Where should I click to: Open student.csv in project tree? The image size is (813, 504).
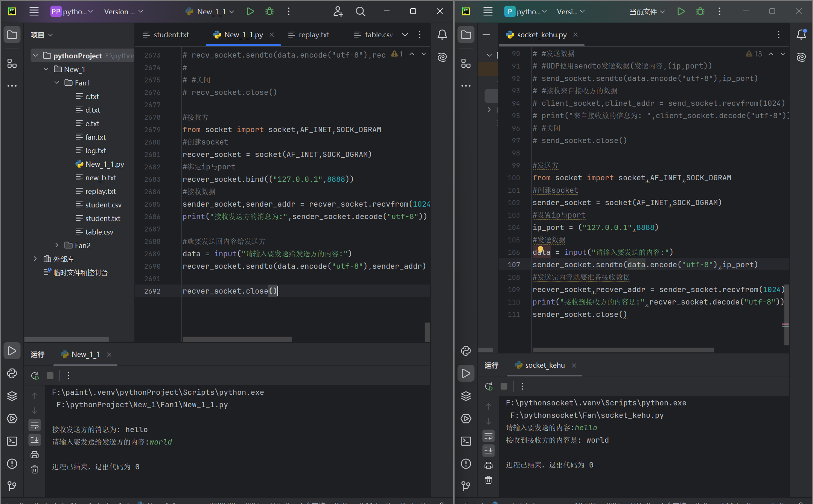(103, 205)
